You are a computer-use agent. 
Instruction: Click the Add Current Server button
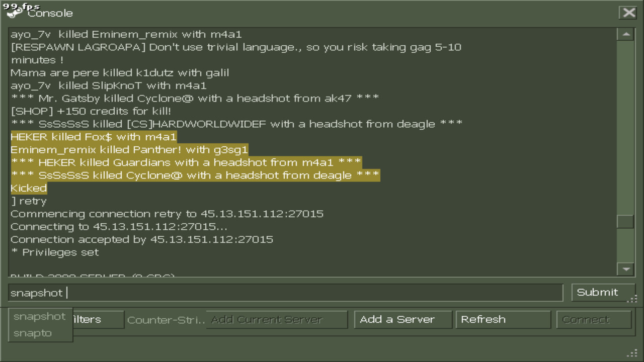pyautogui.click(x=276, y=319)
